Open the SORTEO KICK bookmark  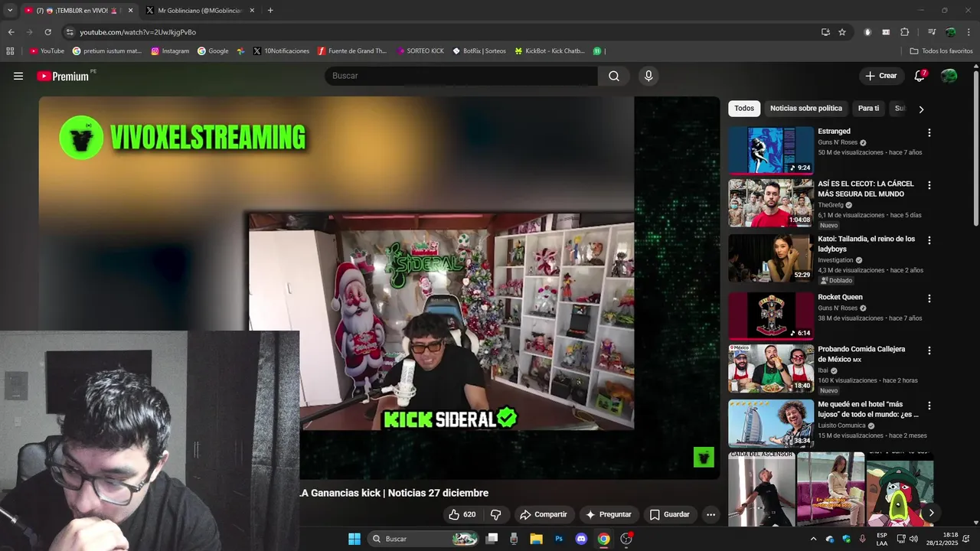click(x=420, y=51)
